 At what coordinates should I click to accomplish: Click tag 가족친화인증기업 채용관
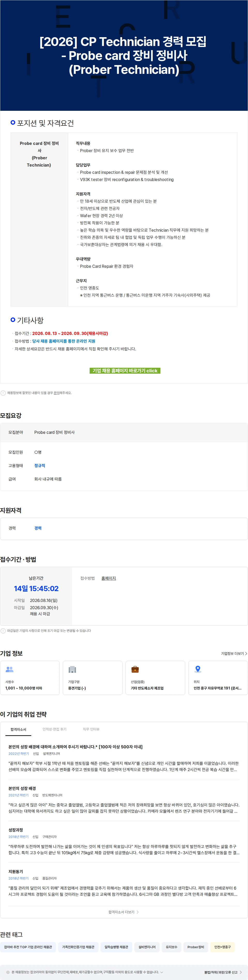78,947
